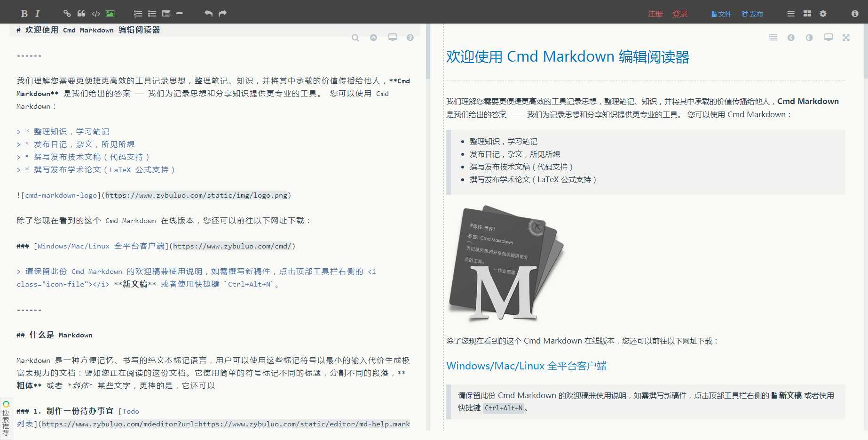The image size is (868, 440).
Task: Open search in the editor pane
Action: tap(355, 38)
